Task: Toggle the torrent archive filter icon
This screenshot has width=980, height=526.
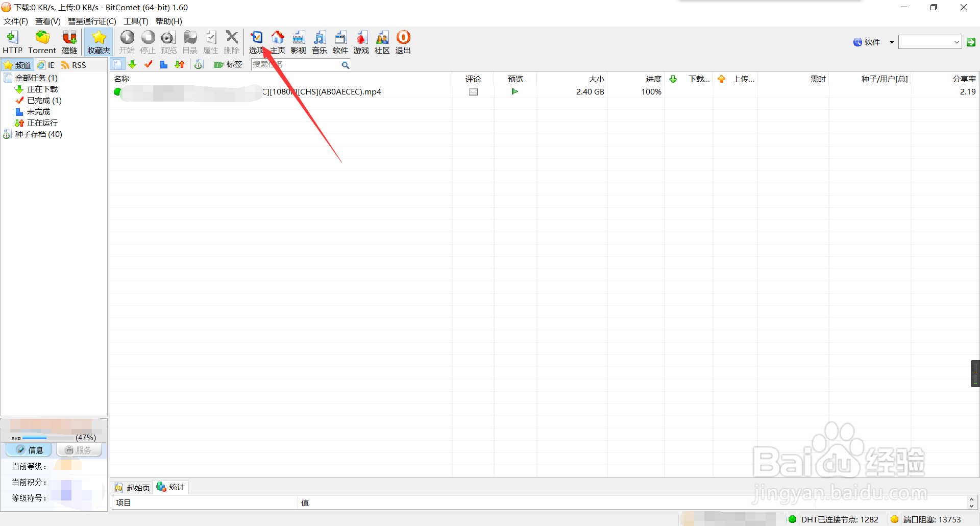Action: pyautogui.click(x=199, y=64)
